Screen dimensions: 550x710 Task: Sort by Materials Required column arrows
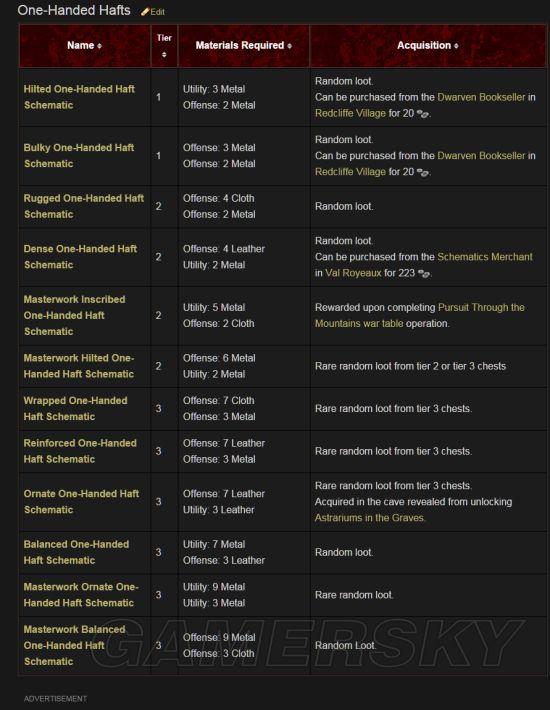click(x=289, y=46)
